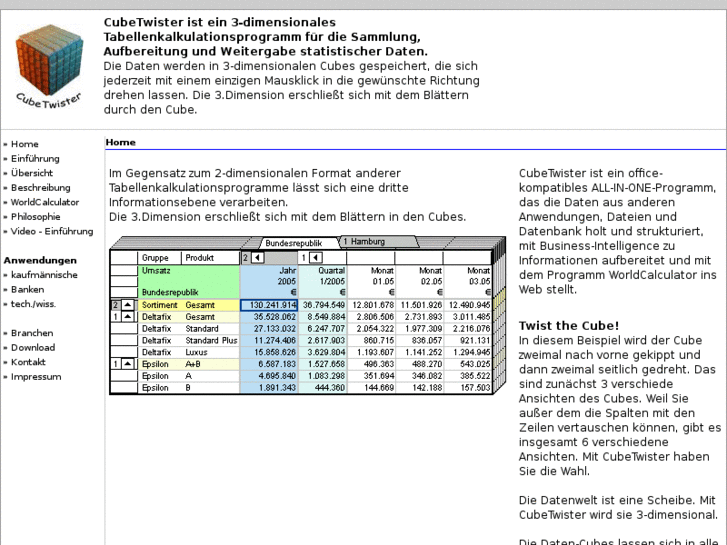Go to the Einführung page

(x=35, y=159)
